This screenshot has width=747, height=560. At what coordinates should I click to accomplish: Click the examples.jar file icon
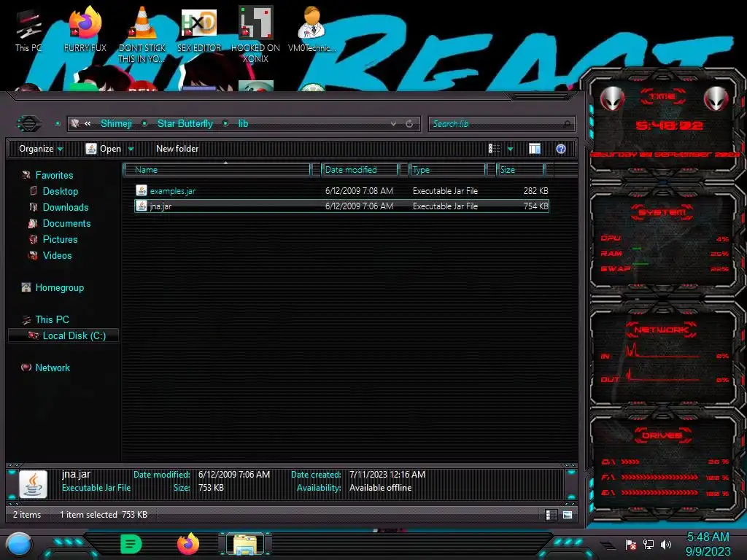pos(141,190)
